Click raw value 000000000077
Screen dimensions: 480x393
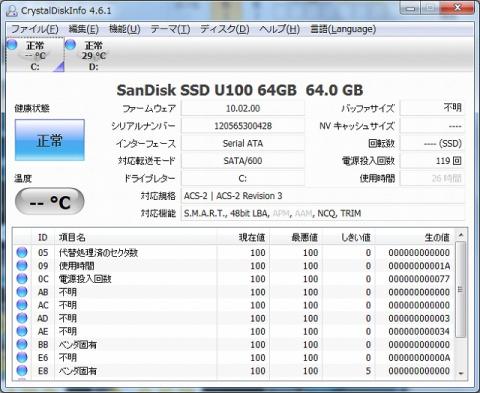[419, 279]
